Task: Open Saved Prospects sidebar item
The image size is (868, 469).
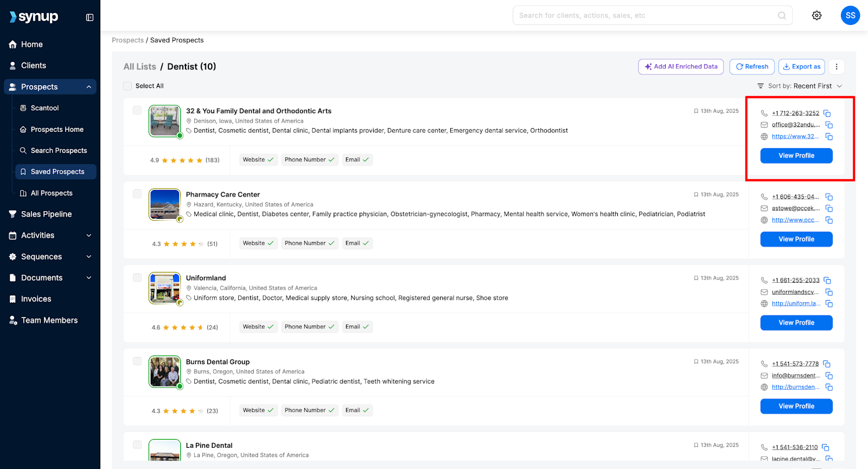Action: coord(55,172)
